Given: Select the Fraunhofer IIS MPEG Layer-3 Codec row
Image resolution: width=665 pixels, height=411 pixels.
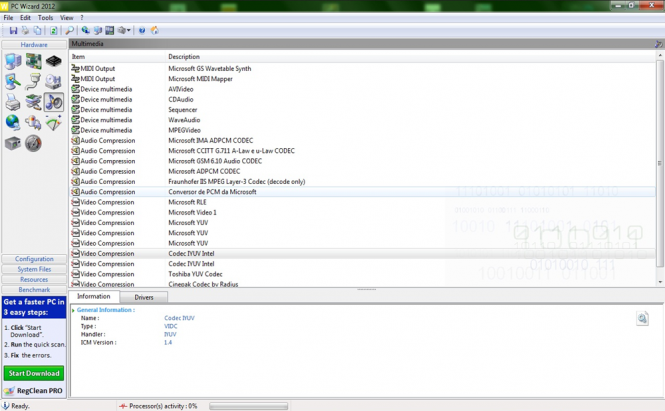Looking at the screenshot, I should point(363,182).
